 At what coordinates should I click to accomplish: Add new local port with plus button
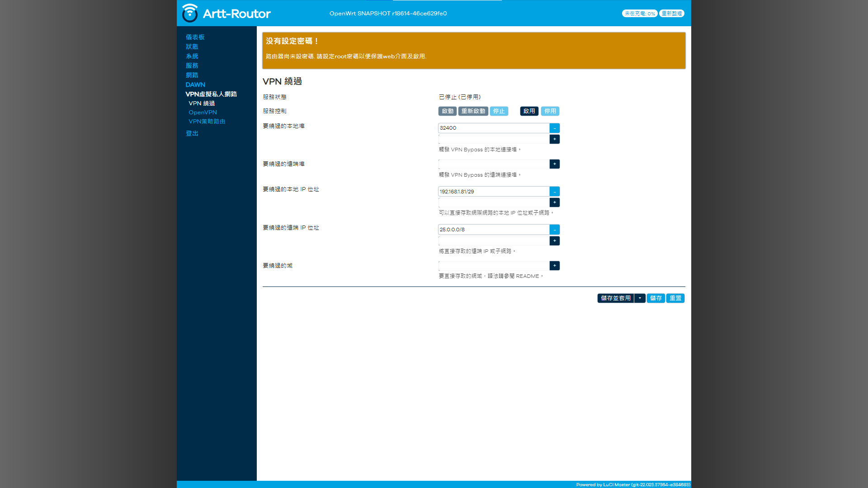pyautogui.click(x=555, y=139)
